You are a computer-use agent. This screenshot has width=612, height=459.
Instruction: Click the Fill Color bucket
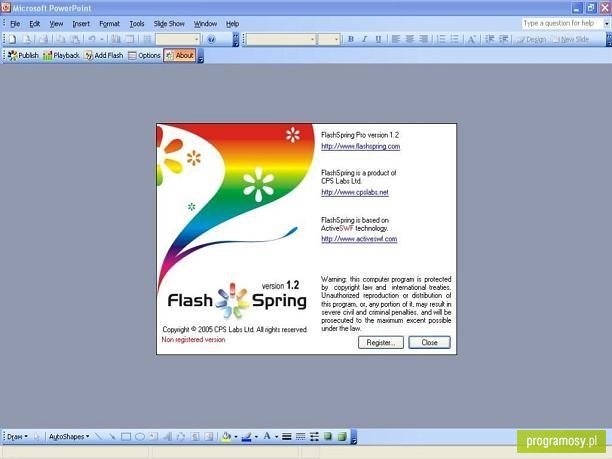(x=226, y=436)
